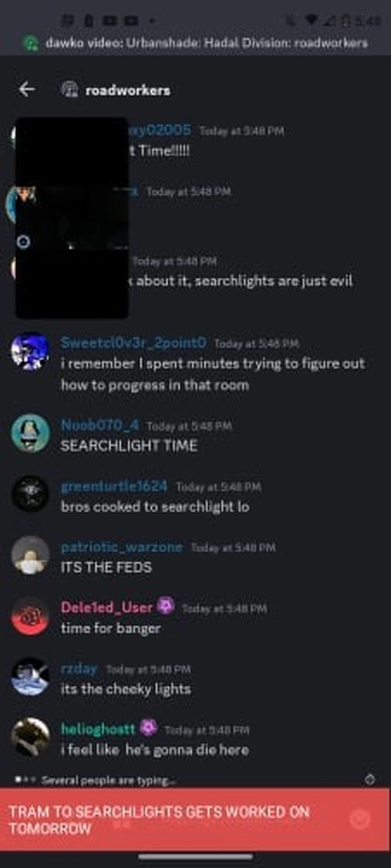Open Noob070_4's profile avatar
This screenshot has height=868, width=391.
click(x=30, y=433)
